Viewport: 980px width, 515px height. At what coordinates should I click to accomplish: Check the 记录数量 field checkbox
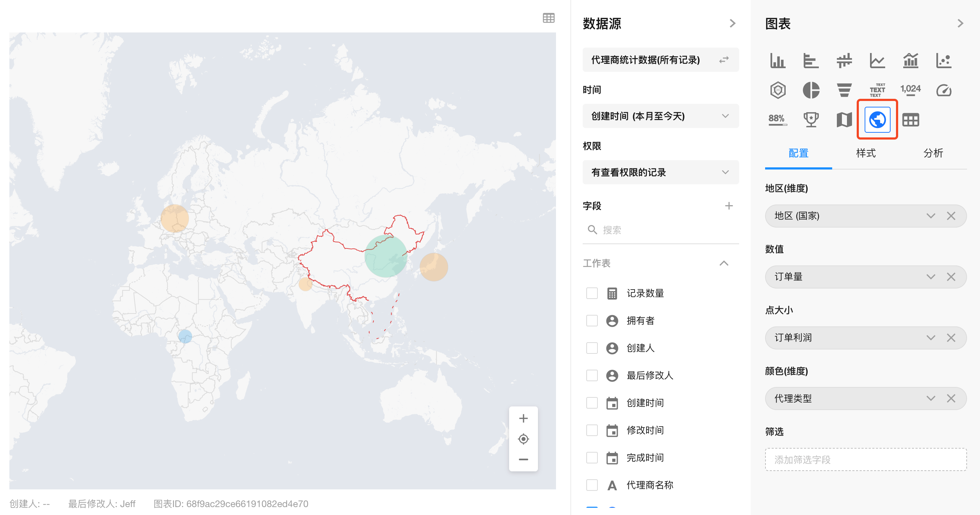[x=592, y=293]
